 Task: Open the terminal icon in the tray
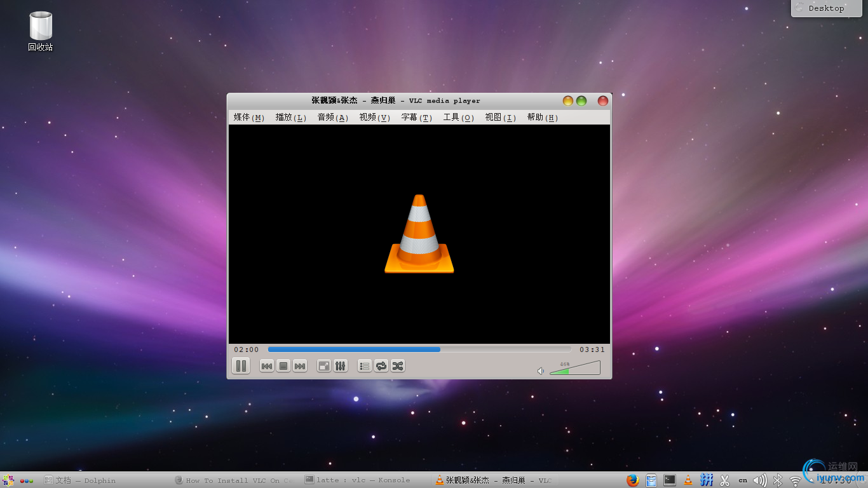pyautogui.click(x=670, y=480)
